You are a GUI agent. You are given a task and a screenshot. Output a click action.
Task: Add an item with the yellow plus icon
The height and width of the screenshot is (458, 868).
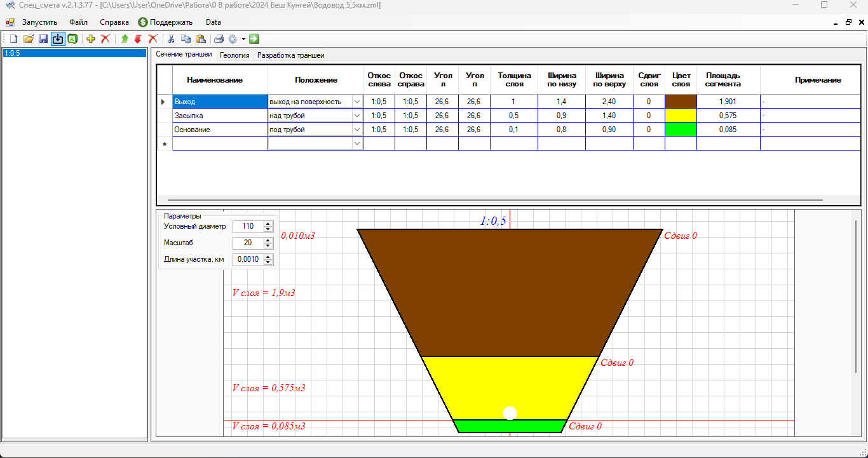click(91, 39)
